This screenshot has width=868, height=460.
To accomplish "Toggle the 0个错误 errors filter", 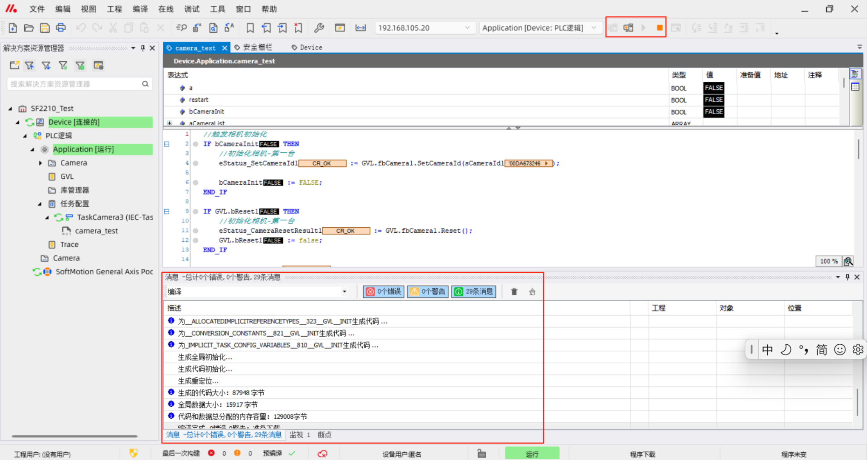I will click(384, 291).
